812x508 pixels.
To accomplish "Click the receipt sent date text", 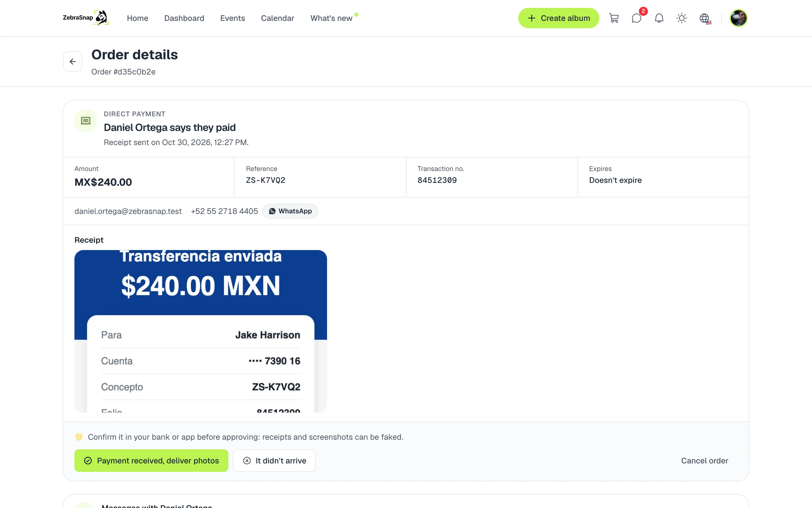I will pos(176,142).
